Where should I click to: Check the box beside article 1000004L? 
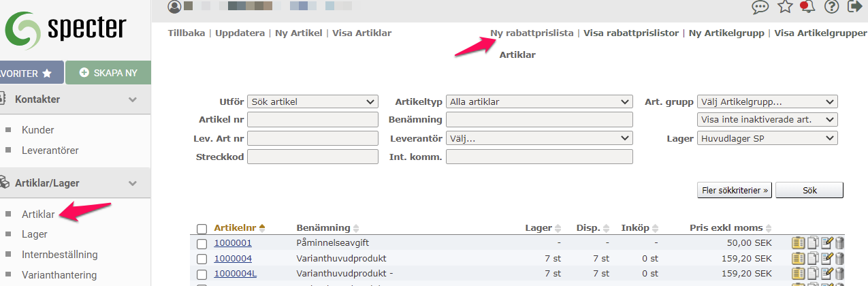point(202,274)
